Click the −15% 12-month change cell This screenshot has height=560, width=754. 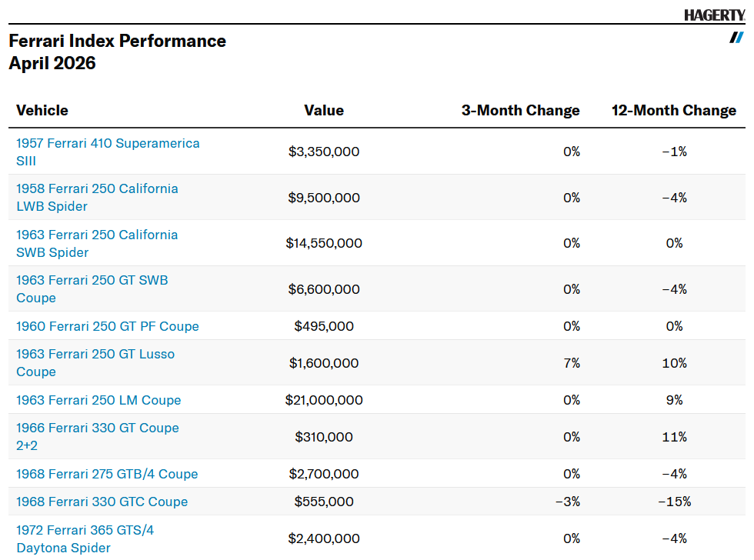click(x=674, y=502)
